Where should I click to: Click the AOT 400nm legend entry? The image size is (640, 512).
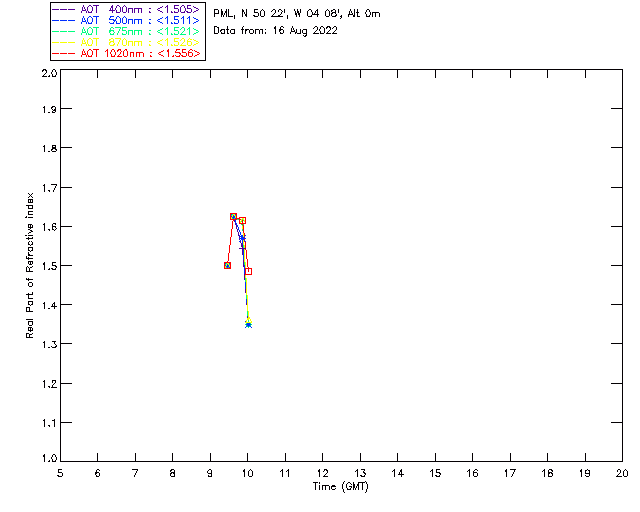pos(127,9)
